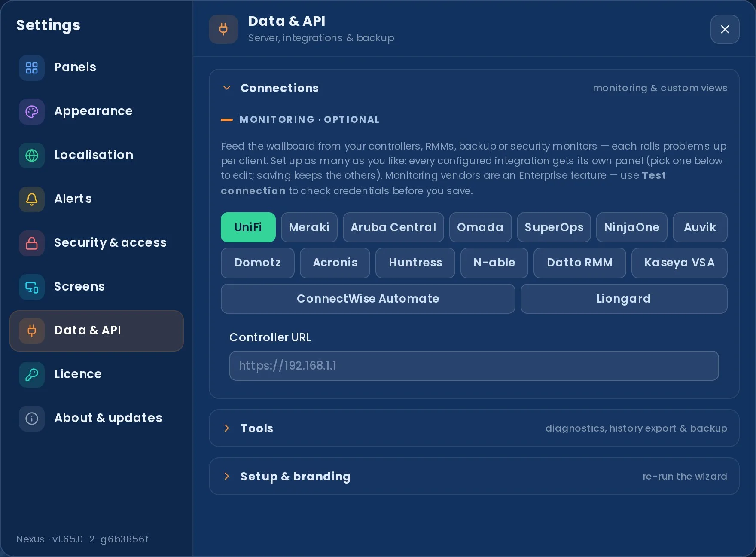Image resolution: width=756 pixels, height=557 pixels.
Task: Click the plug icon in the page header
Action: coord(223,29)
